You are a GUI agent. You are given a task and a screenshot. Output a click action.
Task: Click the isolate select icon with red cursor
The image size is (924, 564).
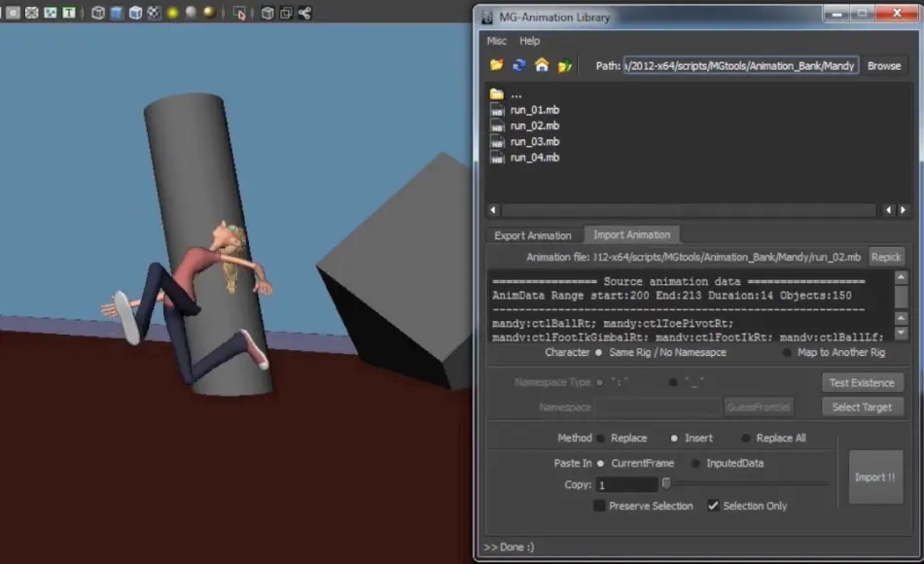pyautogui.click(x=239, y=13)
